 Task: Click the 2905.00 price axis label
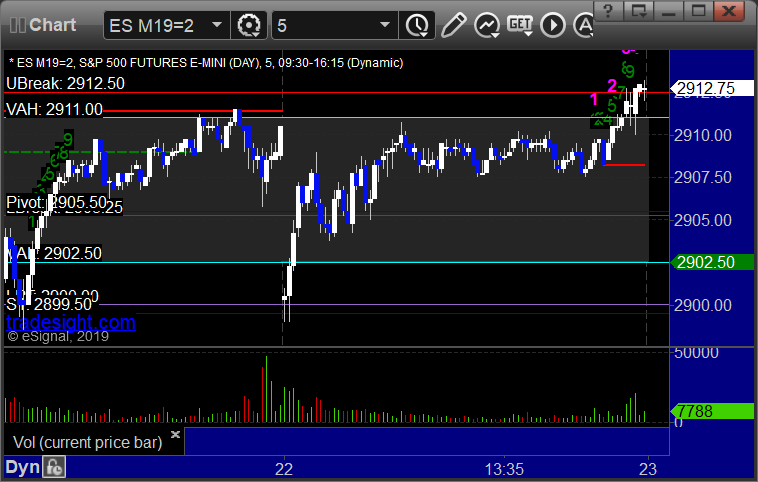pos(702,220)
